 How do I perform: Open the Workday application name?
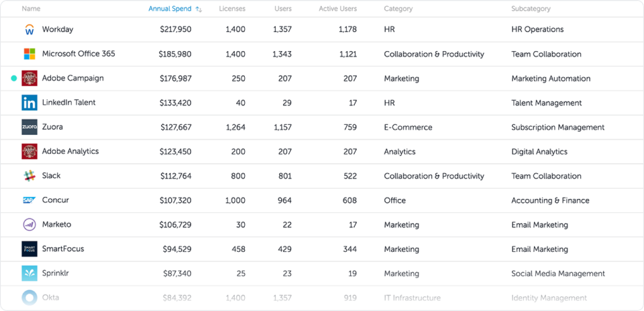coord(58,29)
